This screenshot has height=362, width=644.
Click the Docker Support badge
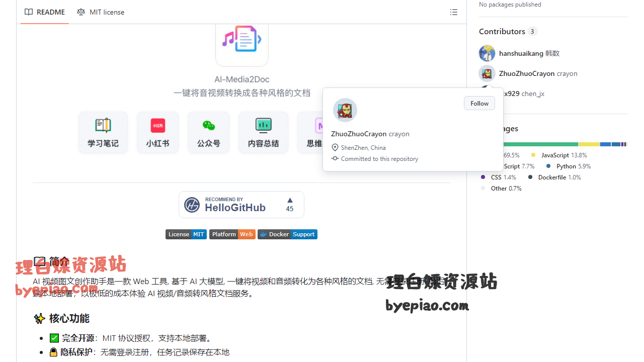pos(287,234)
